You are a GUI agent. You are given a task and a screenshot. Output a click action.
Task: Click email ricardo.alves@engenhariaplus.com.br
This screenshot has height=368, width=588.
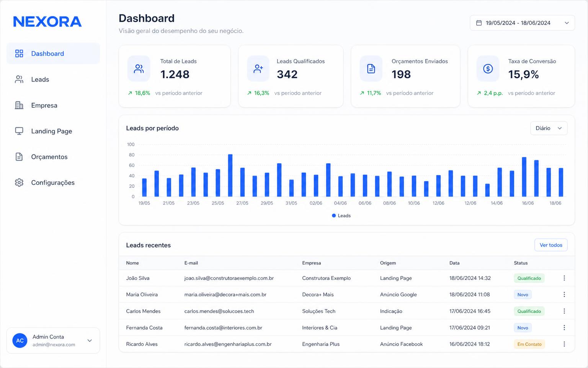click(x=228, y=344)
